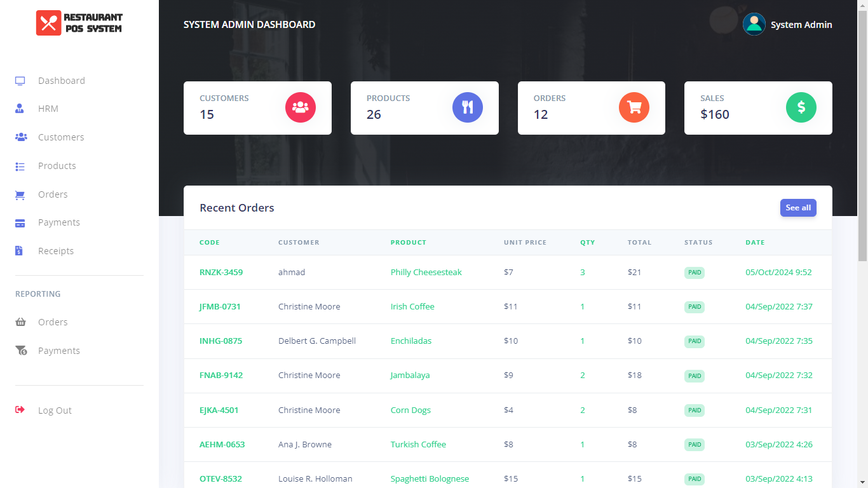Click the System Admin avatar picture
868x488 pixels.
pos(754,25)
